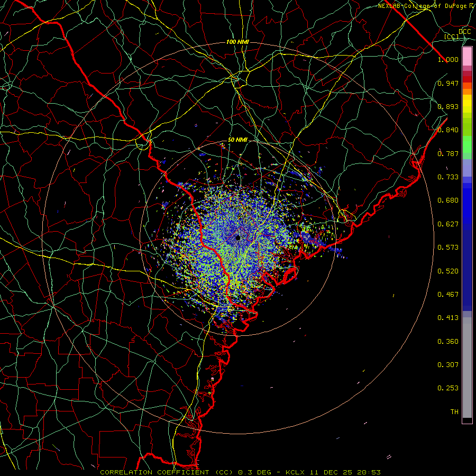Click the 1.000 scale value
The width and height of the screenshot is (476, 476).
coord(448,59)
